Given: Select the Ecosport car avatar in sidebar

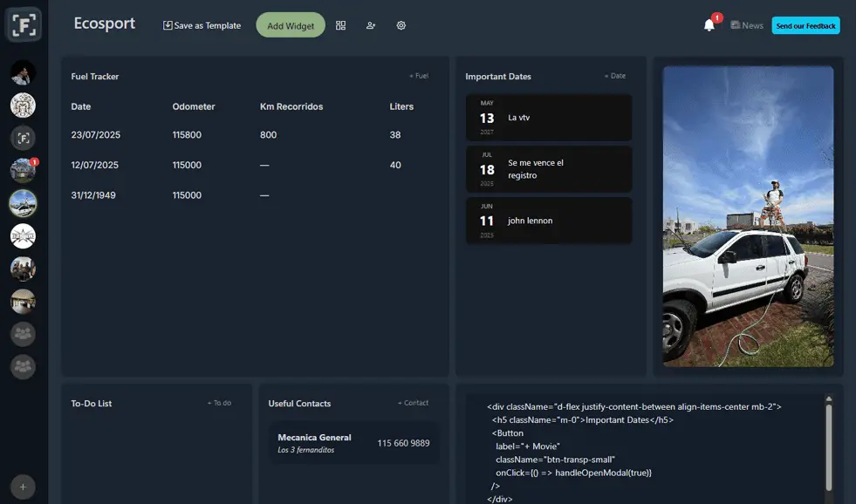Looking at the screenshot, I should click(23, 203).
